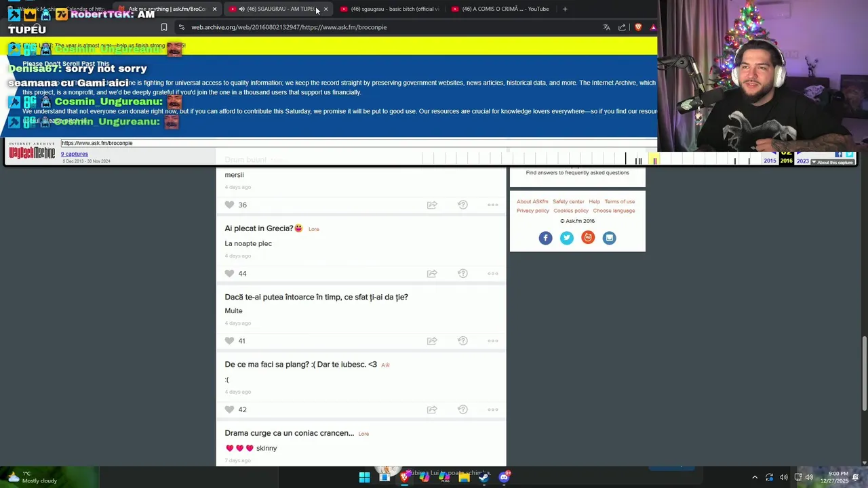Click the highlighted capture bar in timeline

(x=655, y=160)
